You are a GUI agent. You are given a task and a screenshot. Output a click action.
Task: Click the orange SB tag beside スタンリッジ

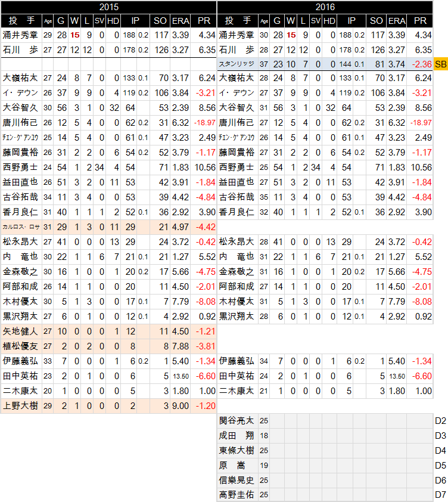[441, 64]
